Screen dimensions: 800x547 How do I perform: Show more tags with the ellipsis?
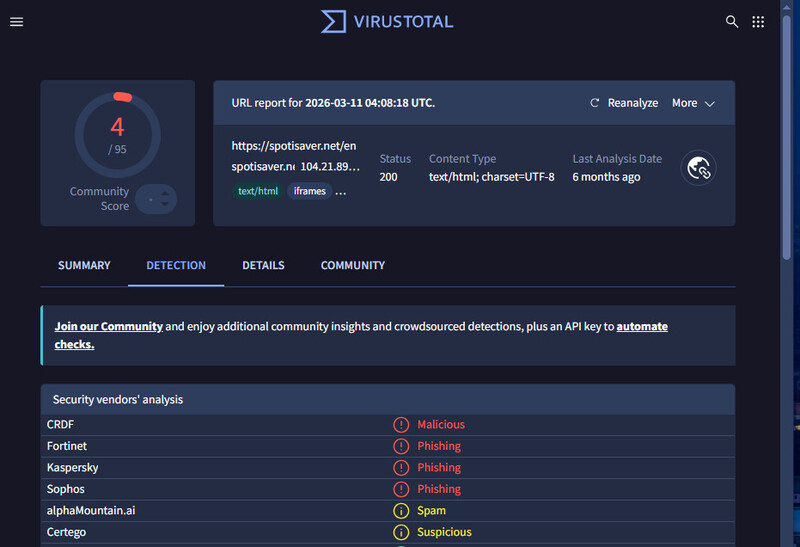(341, 191)
